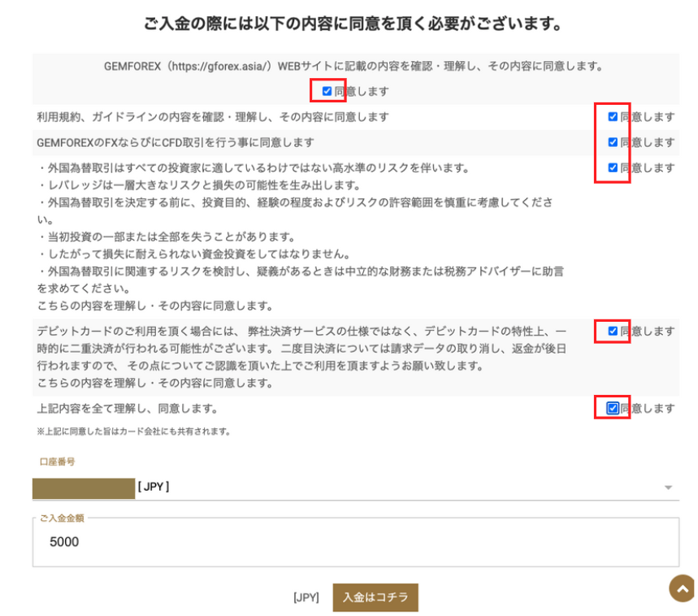The height and width of the screenshot is (616, 698).
Task: Toggle agreement checkbox for FXならびにCFD取引
Action: pyautogui.click(x=613, y=142)
